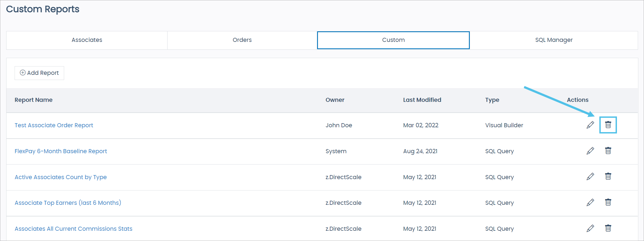644x241 pixels.
Task: Edit the FlexPay 6-Month Baseline Report
Action: coord(590,151)
